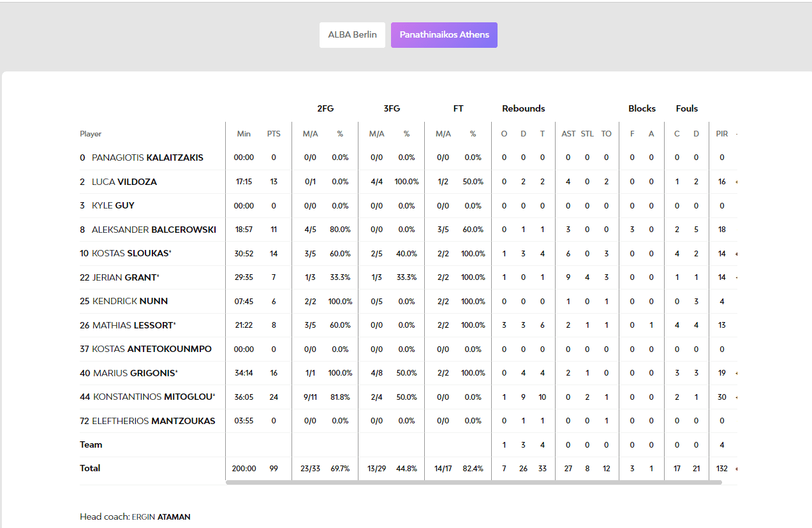This screenshot has height=528, width=812.
Task: Open Kostas Sloukas player link
Action: click(131, 253)
